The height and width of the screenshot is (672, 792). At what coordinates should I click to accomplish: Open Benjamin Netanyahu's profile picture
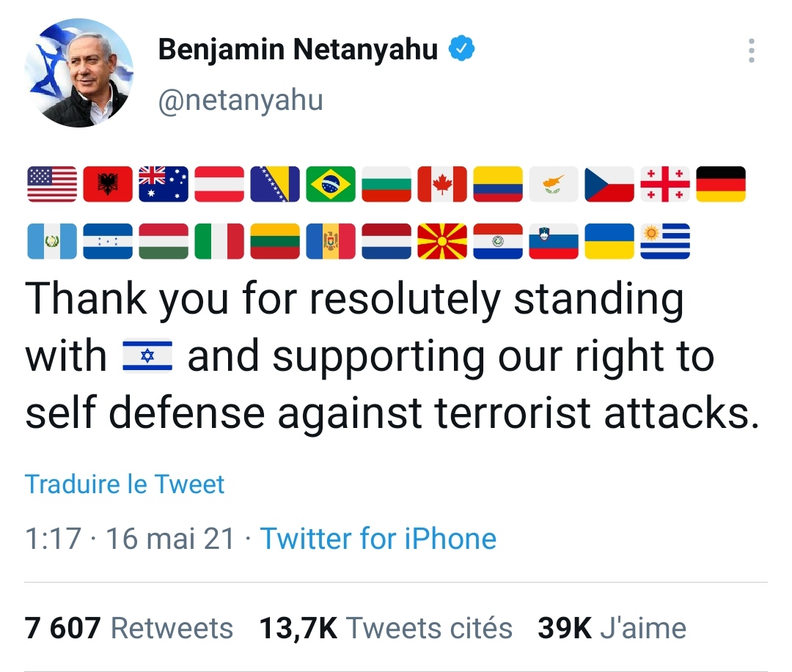click(x=78, y=72)
